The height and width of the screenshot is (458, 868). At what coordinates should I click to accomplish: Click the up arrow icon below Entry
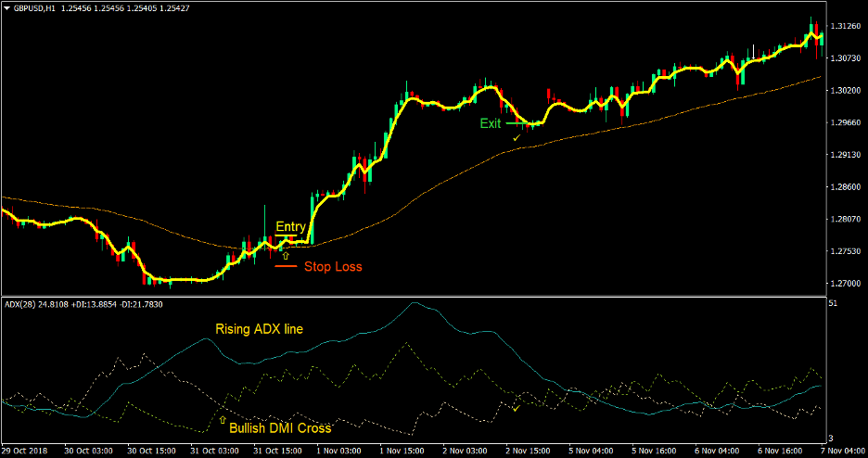tap(286, 255)
